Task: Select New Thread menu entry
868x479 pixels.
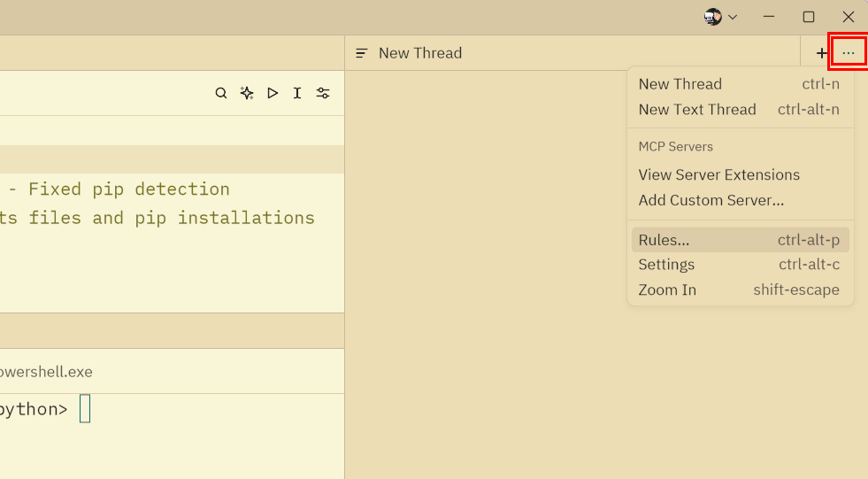Action: coord(740,84)
